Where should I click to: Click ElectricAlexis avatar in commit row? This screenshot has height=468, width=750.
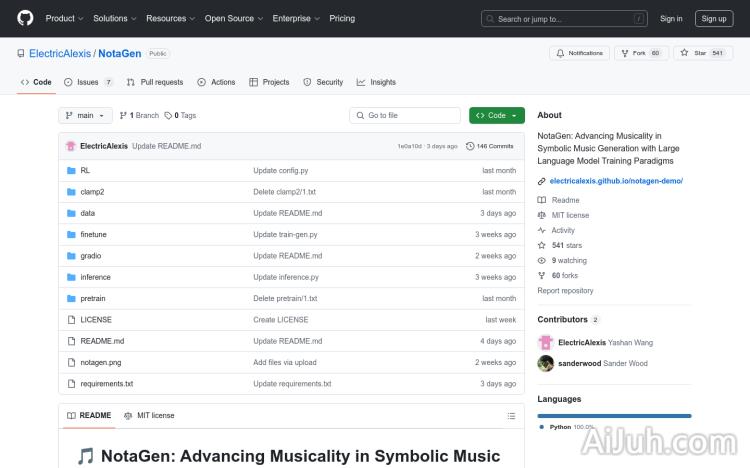pos(71,146)
